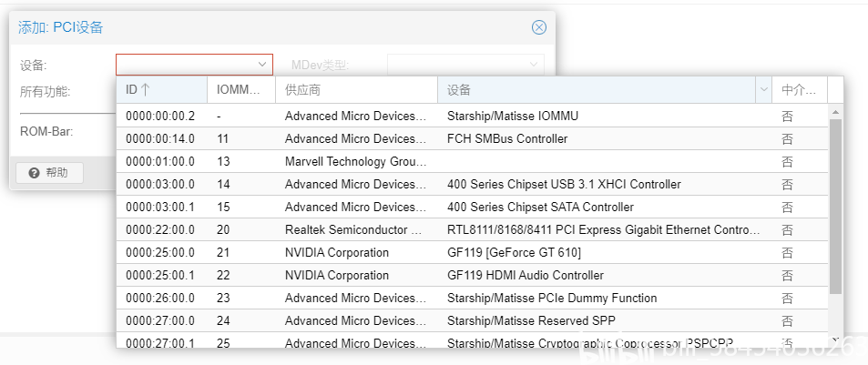This screenshot has height=365, width=868.
Task: Sort list by 供应商 column header
Action: 355,90
